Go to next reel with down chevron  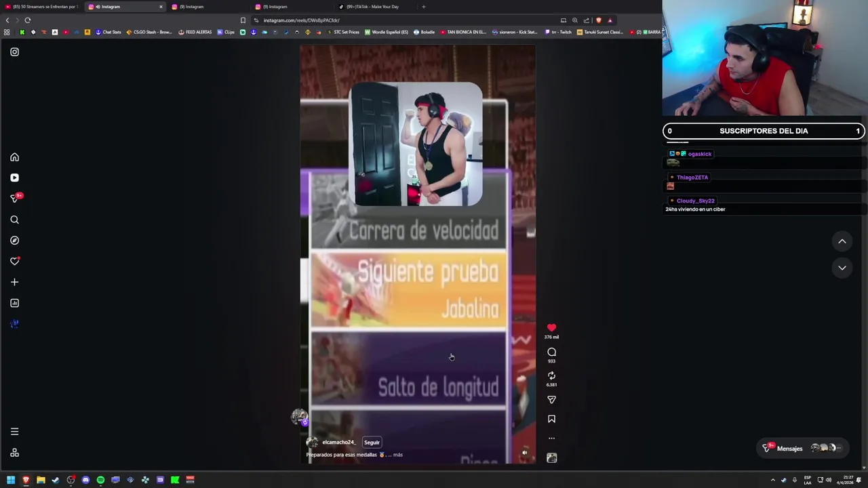tap(842, 268)
